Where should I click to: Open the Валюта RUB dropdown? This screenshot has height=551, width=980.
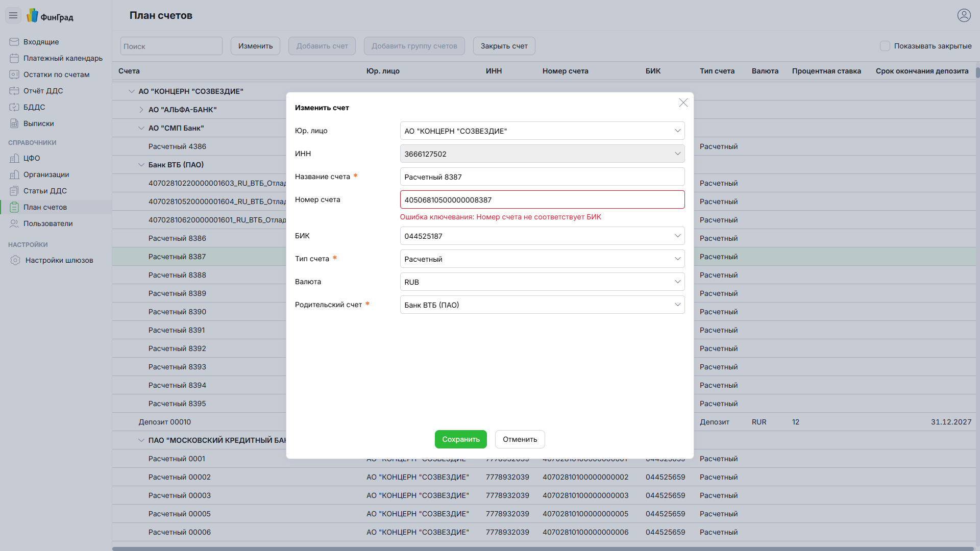(x=542, y=282)
